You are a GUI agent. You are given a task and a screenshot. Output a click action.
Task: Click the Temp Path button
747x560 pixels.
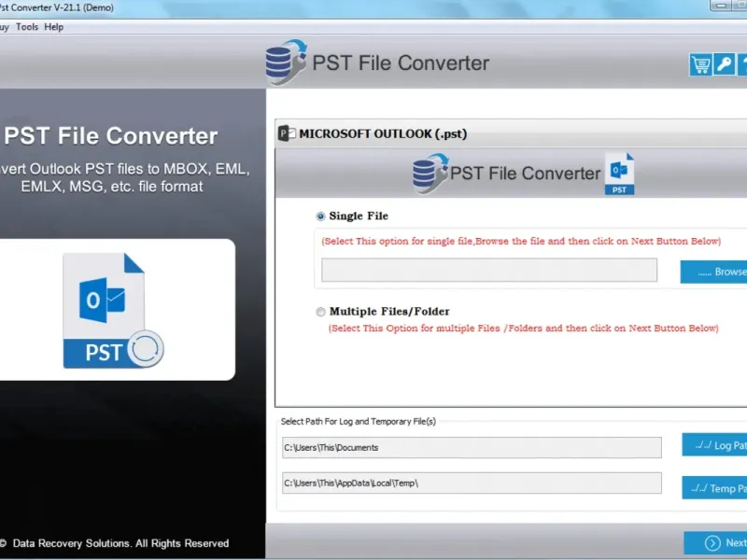(714, 487)
